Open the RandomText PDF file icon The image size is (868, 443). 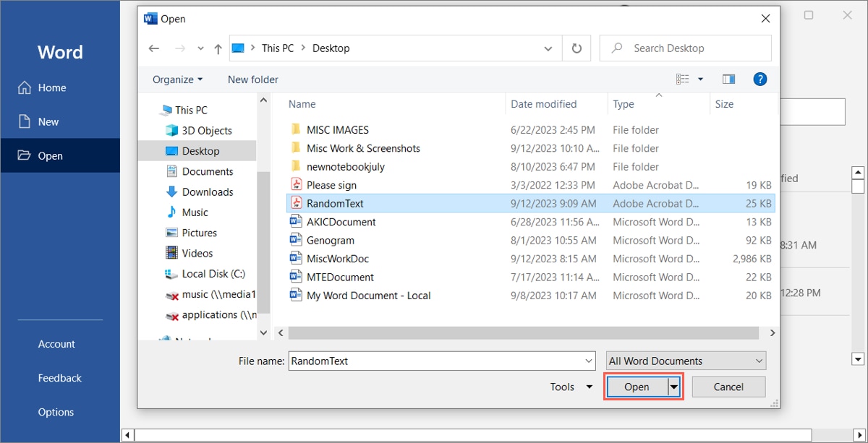(x=296, y=203)
